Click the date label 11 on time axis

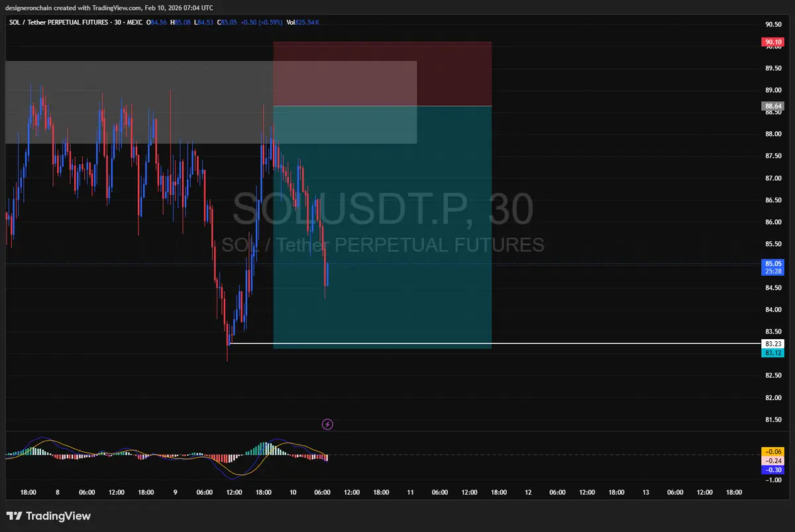point(410,492)
